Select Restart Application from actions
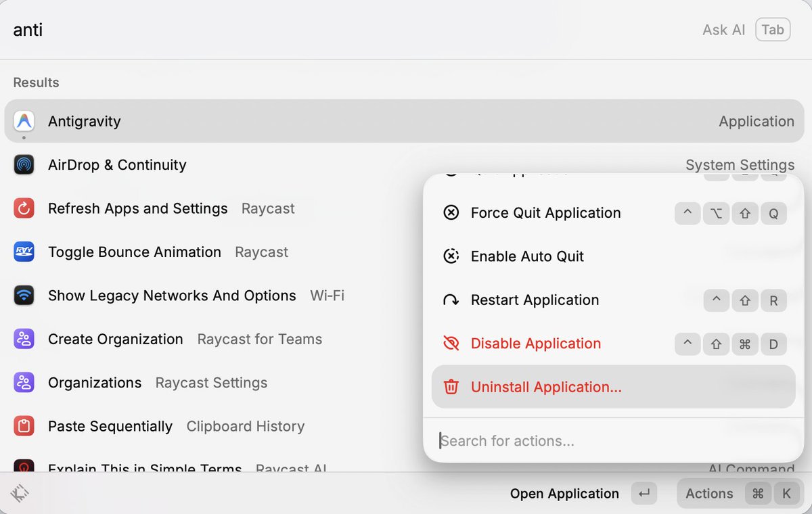Screen dimensions: 812x514 [613, 300]
